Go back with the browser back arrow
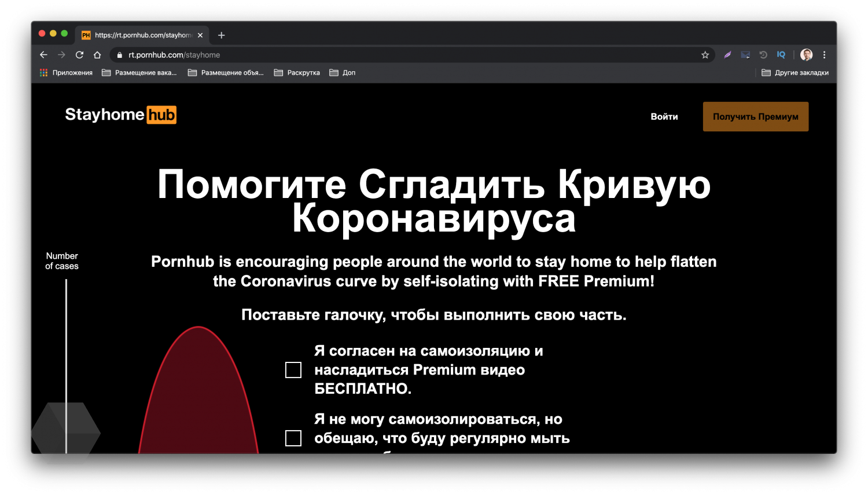The height and width of the screenshot is (495, 868). coord(43,55)
